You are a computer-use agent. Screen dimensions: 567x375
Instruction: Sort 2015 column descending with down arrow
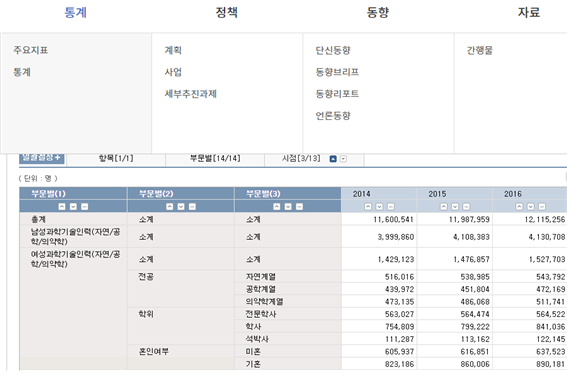455,206
